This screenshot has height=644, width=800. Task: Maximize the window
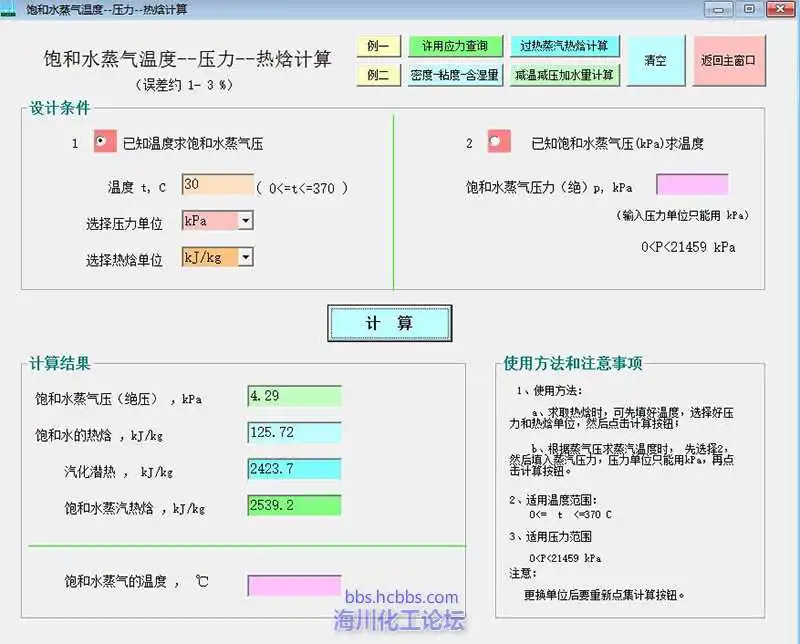pos(749,9)
